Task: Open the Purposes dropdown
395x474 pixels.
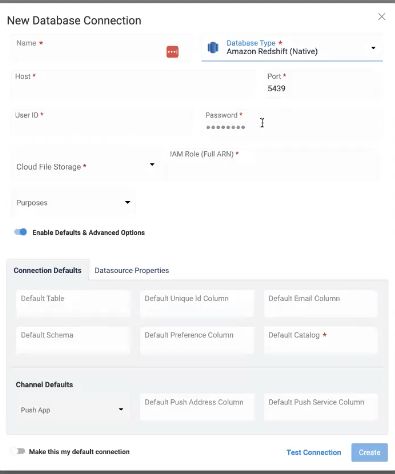Action: tap(73, 202)
